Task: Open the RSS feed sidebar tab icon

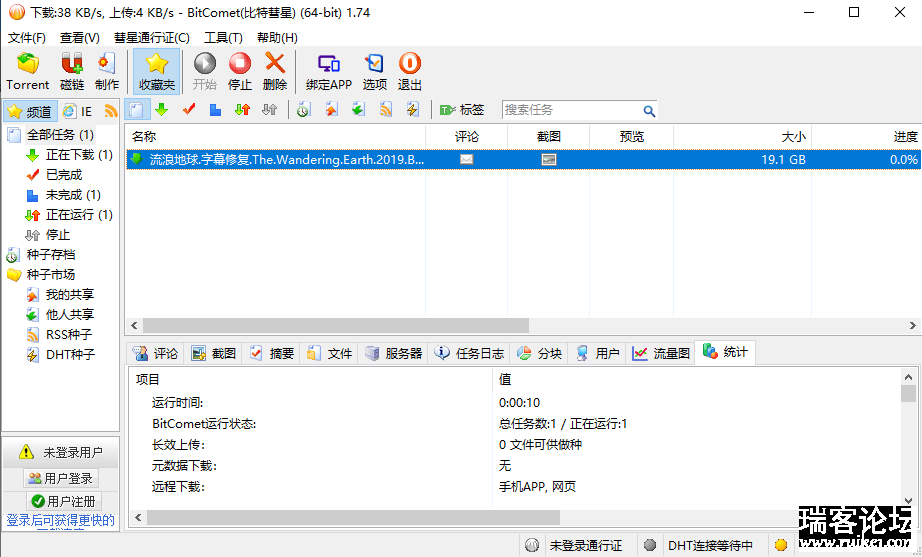Action: click(111, 111)
